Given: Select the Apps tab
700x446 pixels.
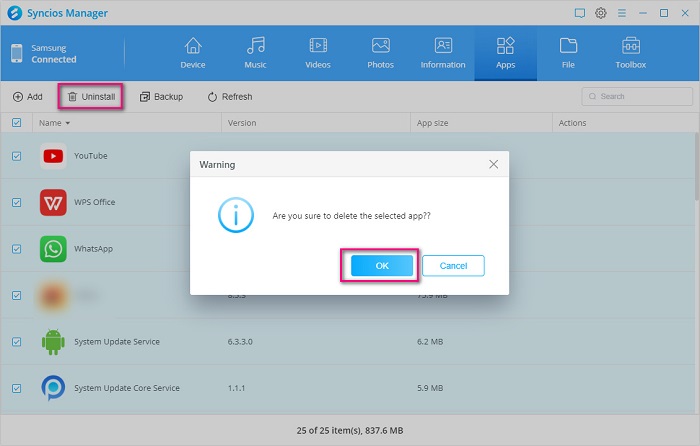Looking at the screenshot, I should point(505,52).
